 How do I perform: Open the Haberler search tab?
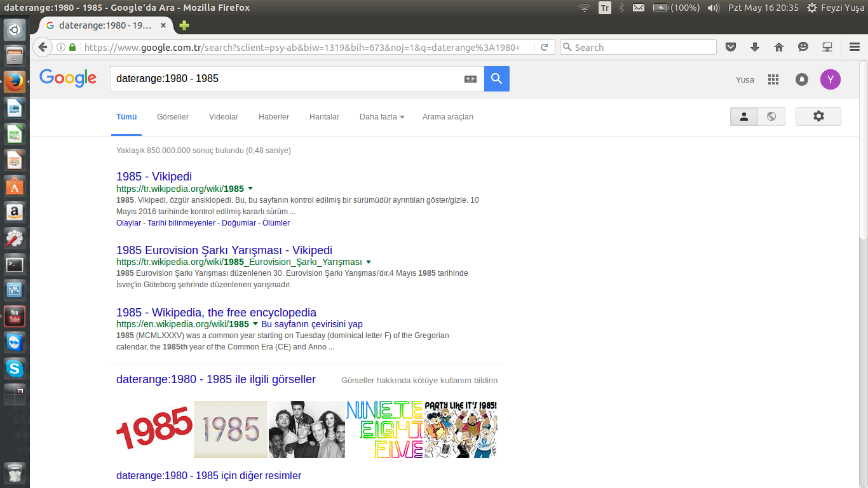tap(274, 117)
